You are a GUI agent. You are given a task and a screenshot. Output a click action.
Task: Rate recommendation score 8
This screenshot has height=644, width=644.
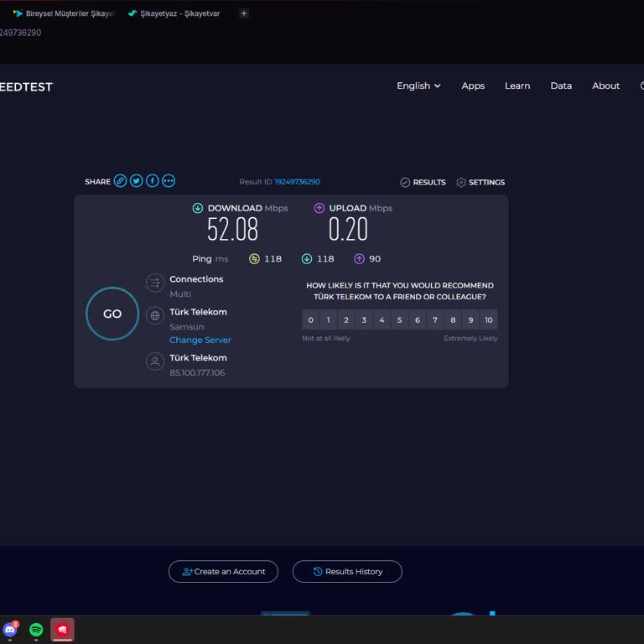click(x=453, y=320)
